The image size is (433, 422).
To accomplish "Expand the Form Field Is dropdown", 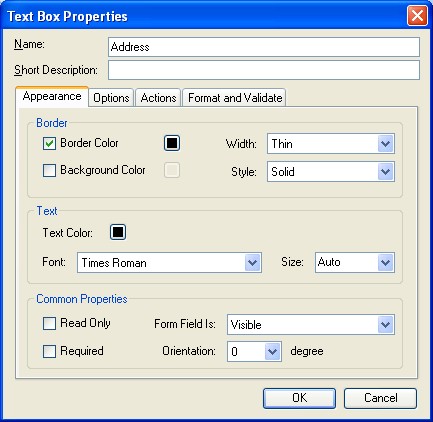I will point(311,324).
